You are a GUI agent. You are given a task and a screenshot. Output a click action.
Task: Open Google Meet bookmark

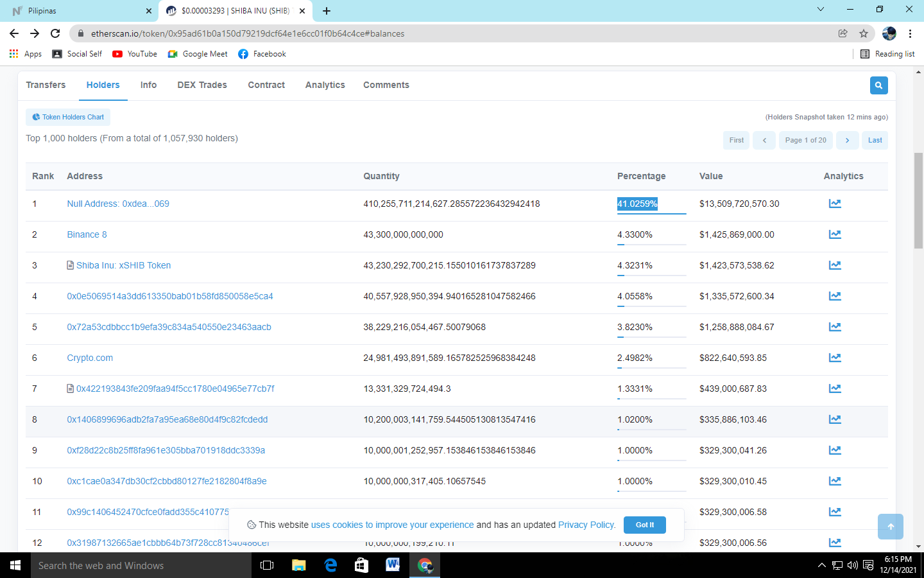pyautogui.click(x=198, y=54)
